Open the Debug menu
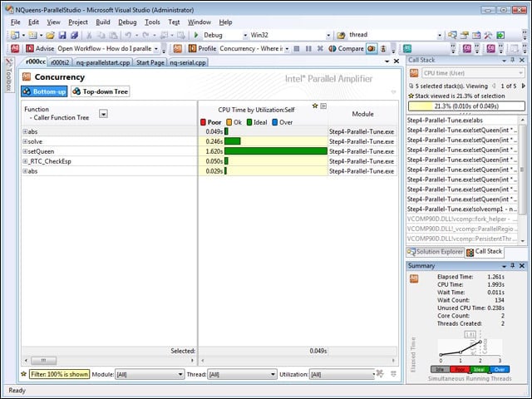 127,22
